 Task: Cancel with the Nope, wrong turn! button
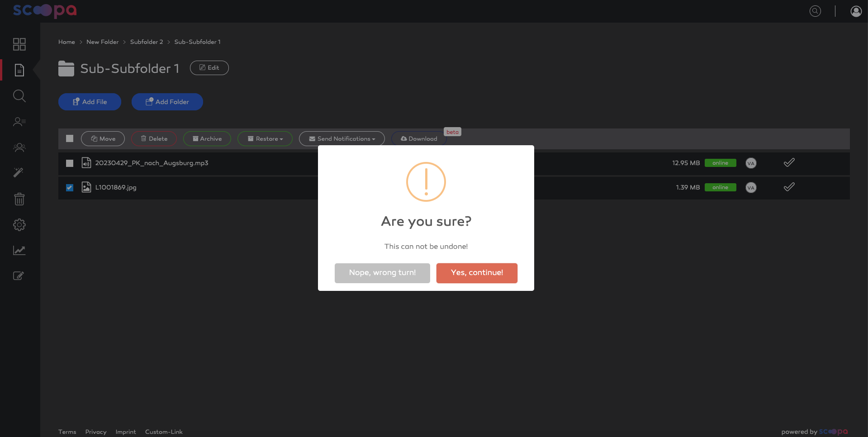[382, 273]
